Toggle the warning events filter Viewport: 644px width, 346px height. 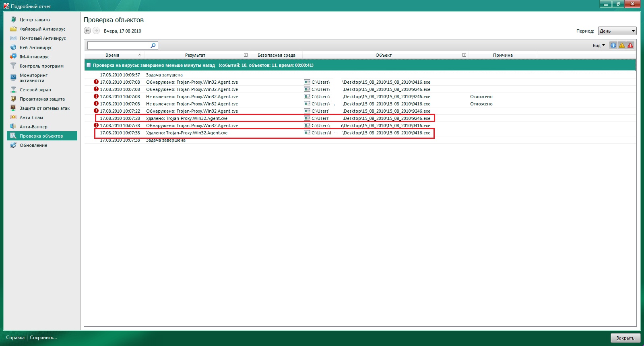(622, 45)
